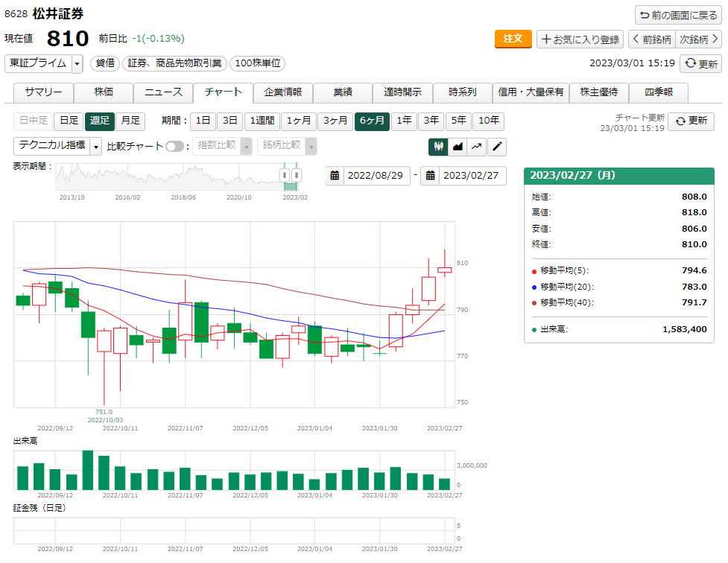Open the start date calendar picker icon
Image resolution: width=728 pixels, height=563 pixels.
(335, 176)
